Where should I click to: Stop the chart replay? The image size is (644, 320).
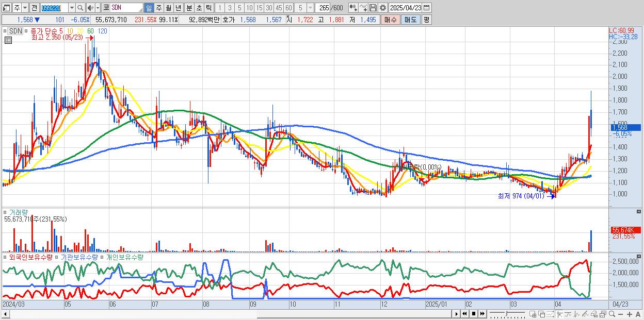coord(474,314)
